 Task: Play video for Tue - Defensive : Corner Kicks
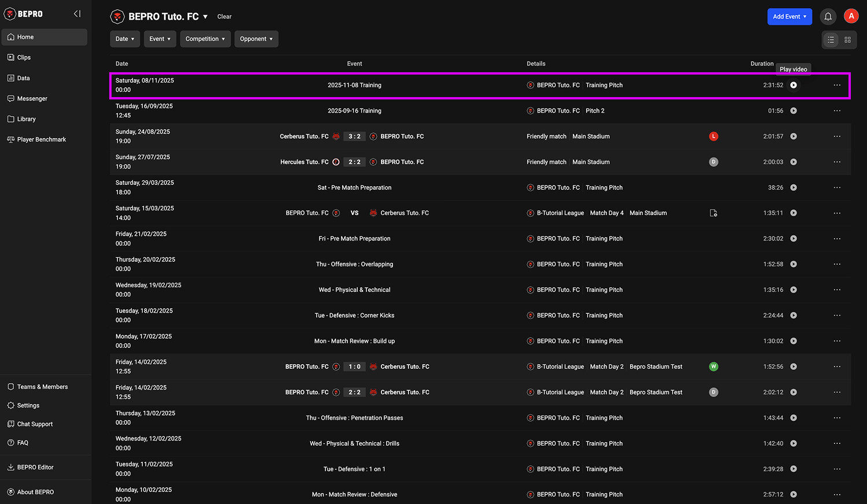(x=794, y=316)
